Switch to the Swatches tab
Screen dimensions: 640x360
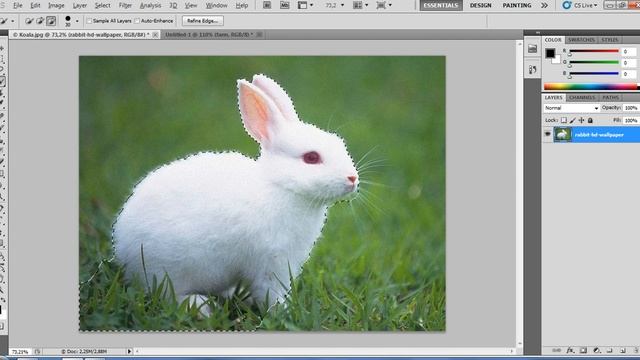click(581, 40)
